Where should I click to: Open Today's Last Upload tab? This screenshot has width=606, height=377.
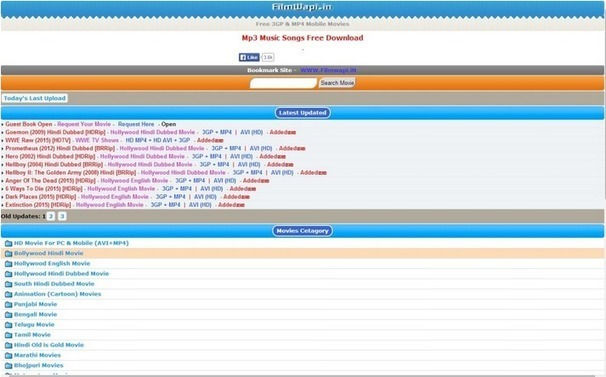coord(35,98)
